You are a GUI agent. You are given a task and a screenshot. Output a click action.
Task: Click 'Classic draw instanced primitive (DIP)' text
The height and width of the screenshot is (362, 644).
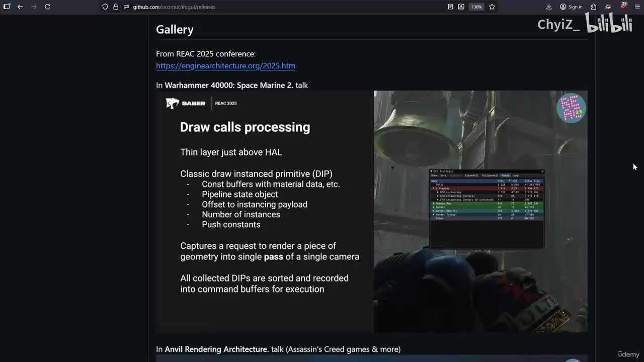(x=256, y=173)
